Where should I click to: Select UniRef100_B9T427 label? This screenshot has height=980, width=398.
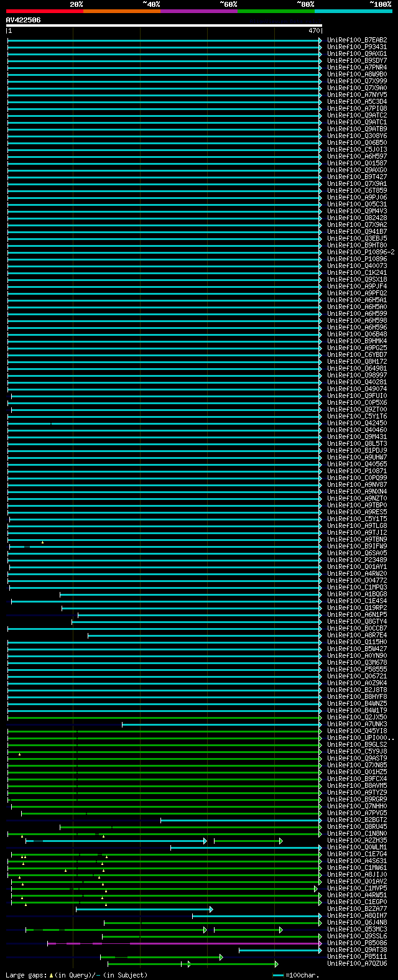click(x=357, y=177)
